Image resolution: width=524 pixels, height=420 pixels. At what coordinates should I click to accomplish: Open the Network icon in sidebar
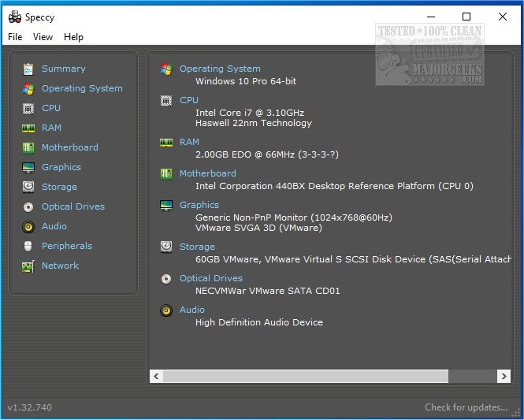(x=28, y=266)
